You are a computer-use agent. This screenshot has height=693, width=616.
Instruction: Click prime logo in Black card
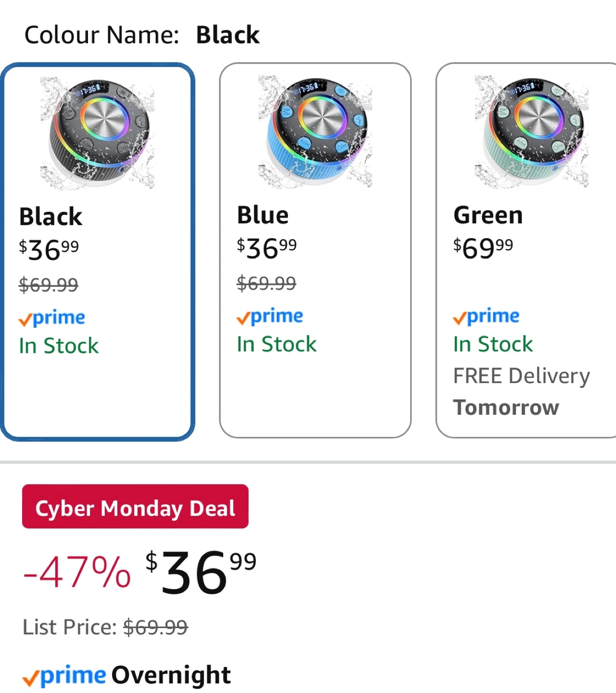(52, 318)
